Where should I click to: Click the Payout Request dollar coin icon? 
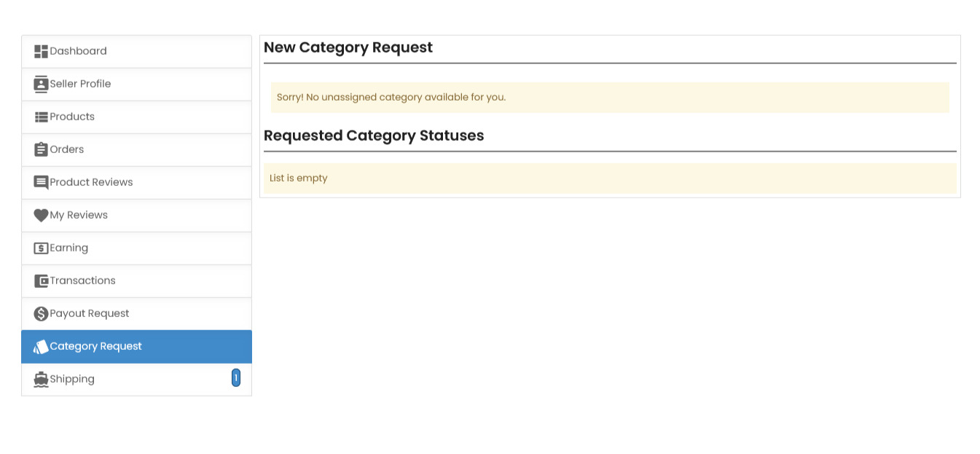click(41, 314)
